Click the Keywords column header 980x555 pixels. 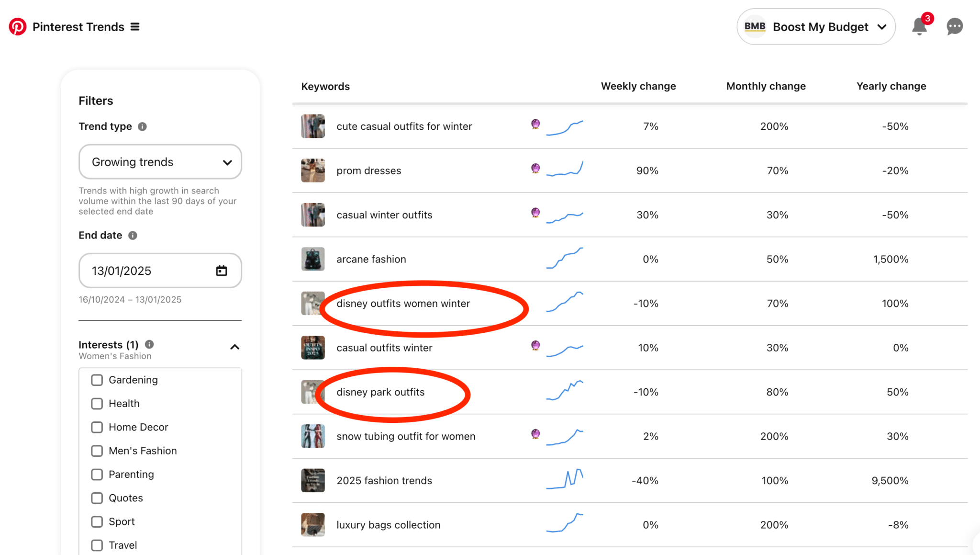(x=325, y=87)
